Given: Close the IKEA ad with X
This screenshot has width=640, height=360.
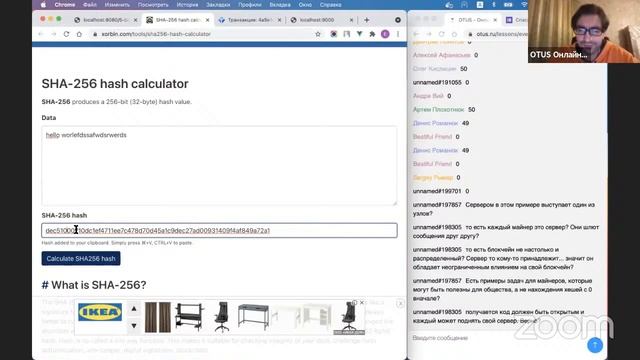Looking at the screenshot, I should click(362, 303).
